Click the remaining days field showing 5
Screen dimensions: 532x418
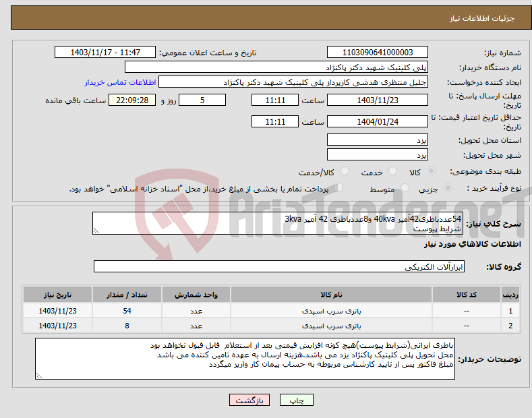point(202,100)
